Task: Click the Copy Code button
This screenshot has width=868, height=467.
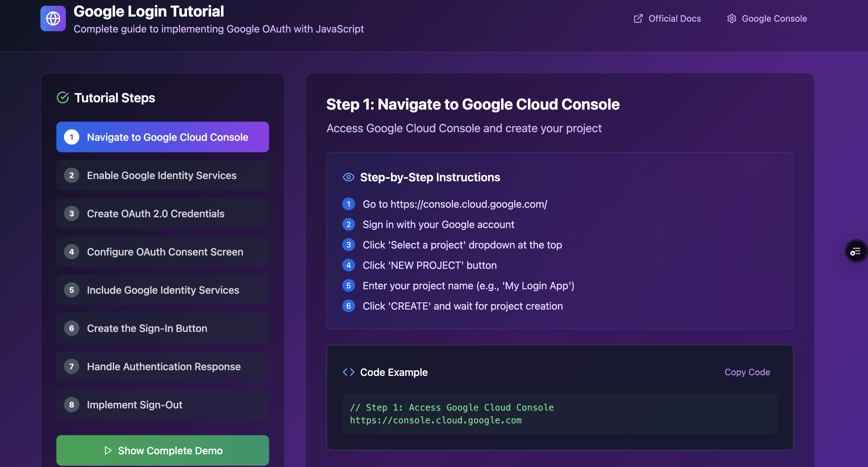Action: coord(747,372)
